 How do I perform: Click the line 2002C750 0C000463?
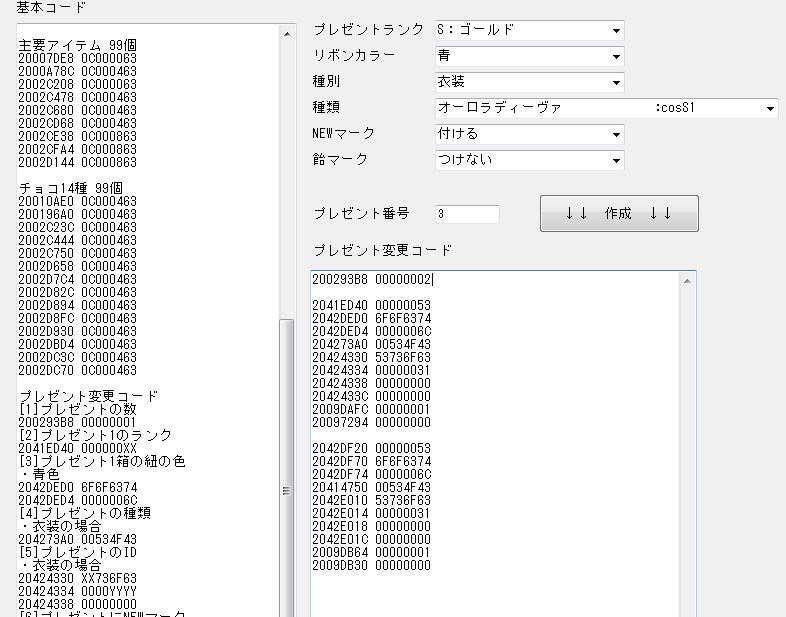pyautogui.click(x=78, y=254)
